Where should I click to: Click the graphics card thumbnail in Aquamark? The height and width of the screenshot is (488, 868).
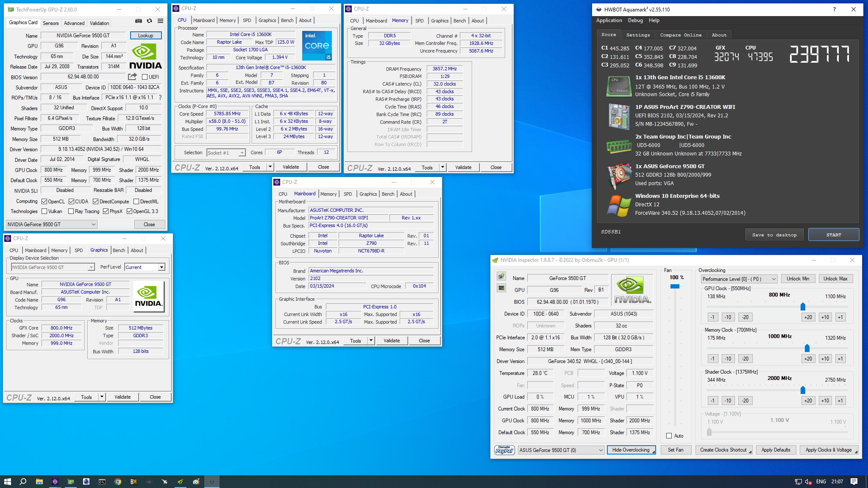coord(619,175)
